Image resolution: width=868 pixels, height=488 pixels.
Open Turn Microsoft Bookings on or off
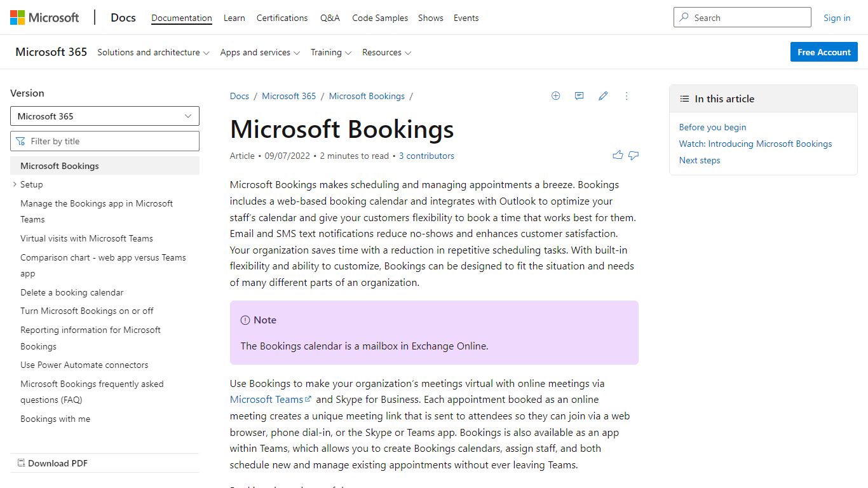pyautogui.click(x=87, y=311)
